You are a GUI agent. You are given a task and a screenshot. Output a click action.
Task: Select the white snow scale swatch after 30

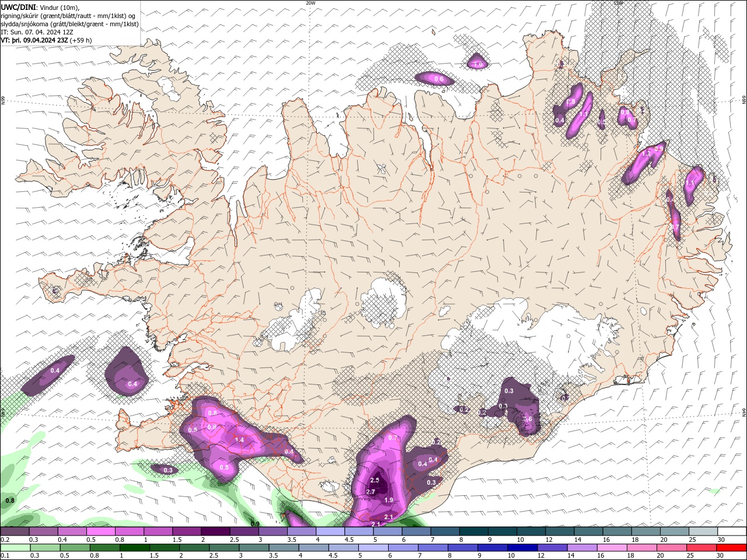[732, 531]
